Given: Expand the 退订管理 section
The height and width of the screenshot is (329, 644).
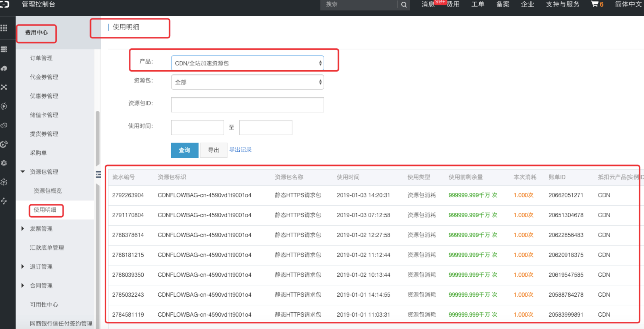Looking at the screenshot, I should click(23, 266).
